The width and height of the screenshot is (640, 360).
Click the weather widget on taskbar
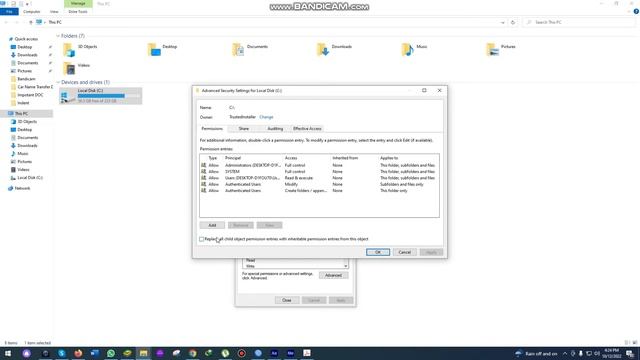point(536,353)
